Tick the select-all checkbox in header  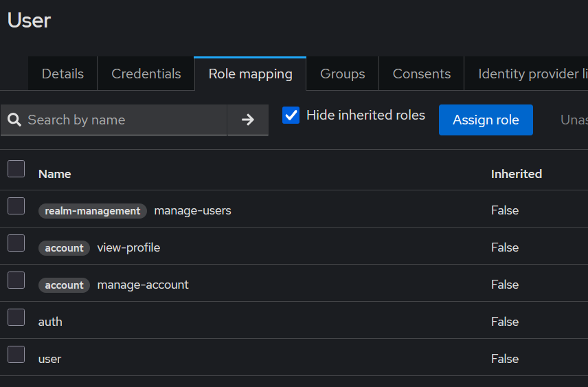tap(16, 169)
